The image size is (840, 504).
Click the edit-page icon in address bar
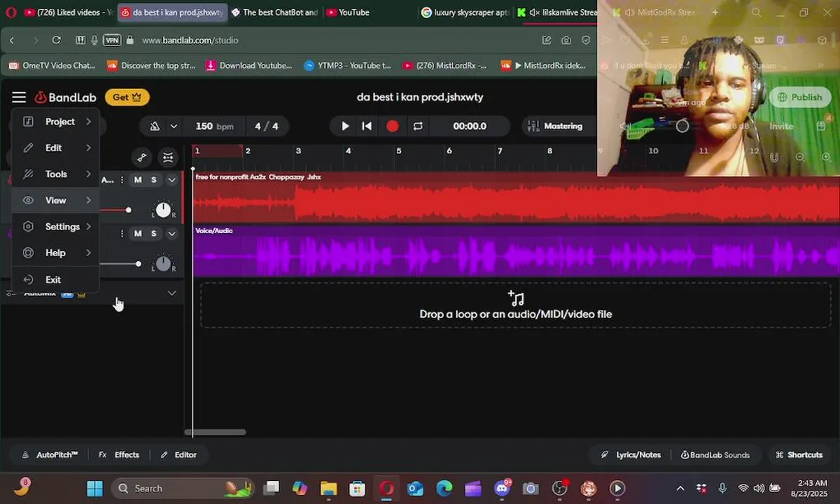[547, 41]
